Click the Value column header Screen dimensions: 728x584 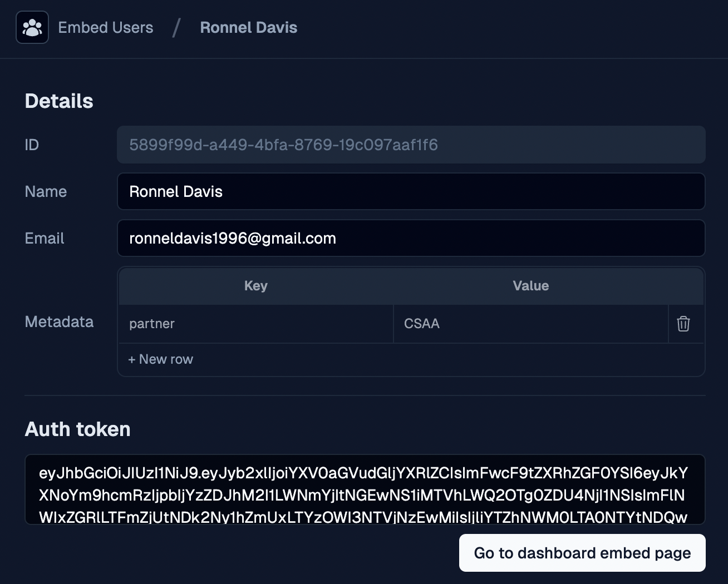(x=530, y=286)
